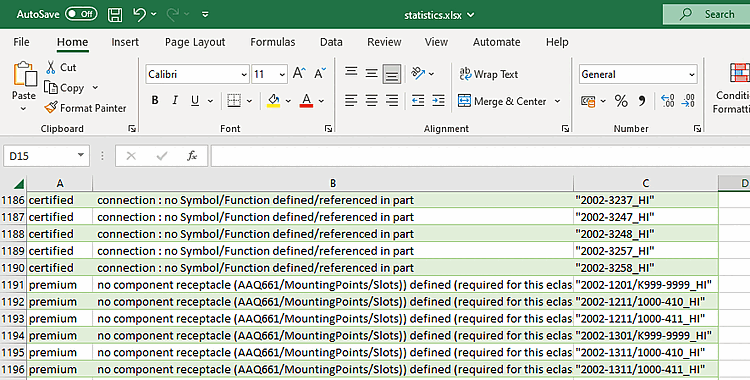Click the Name Box showing D15
This screenshot has width=750, height=380.
(x=46, y=156)
